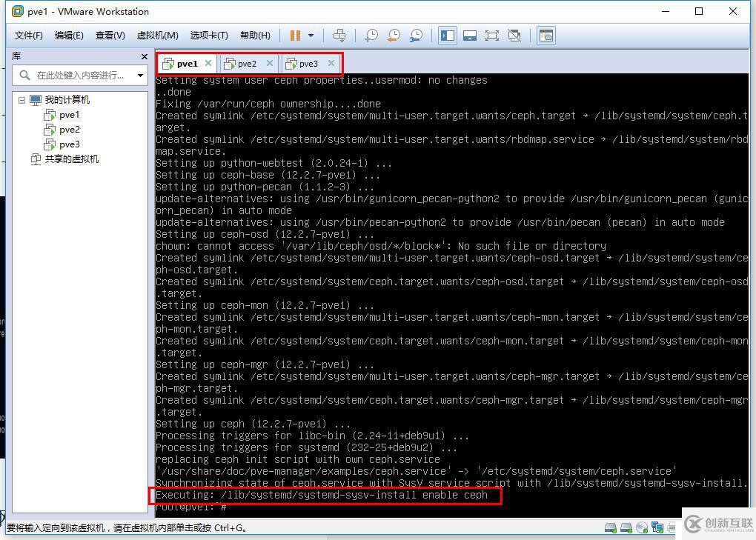This screenshot has height=540, width=756.
Task: Maximize the VMware Workstation window
Action: (699, 11)
